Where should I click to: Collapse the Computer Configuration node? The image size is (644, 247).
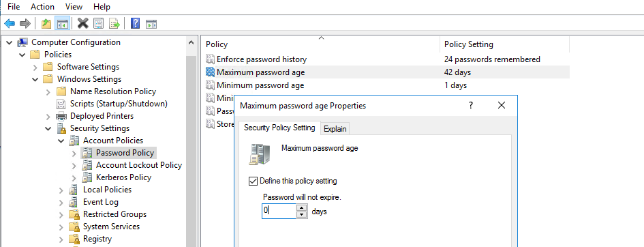9,42
